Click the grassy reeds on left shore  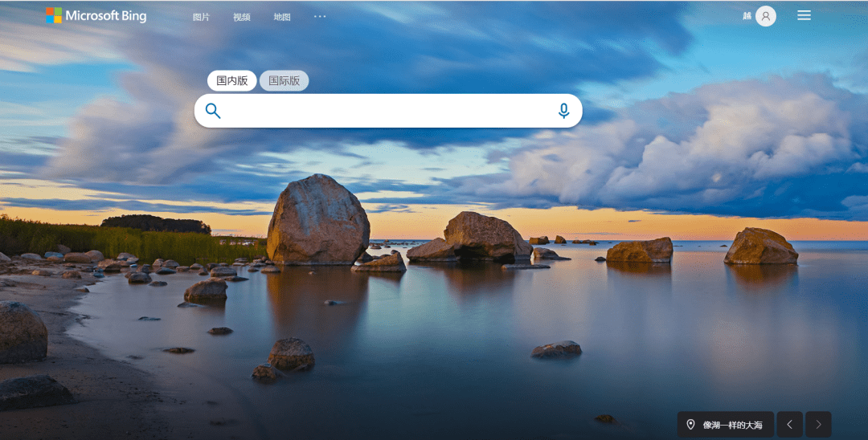click(x=111, y=238)
